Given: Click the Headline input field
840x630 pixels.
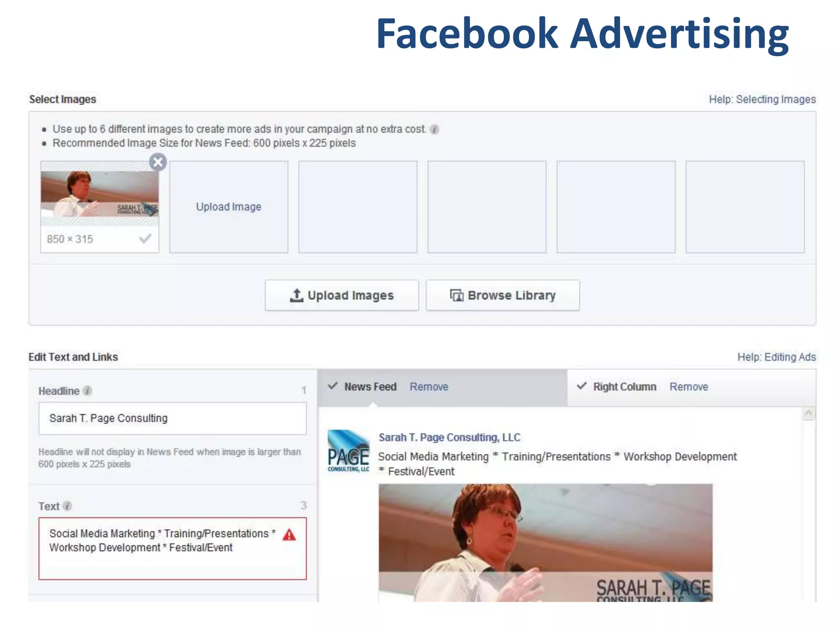Looking at the screenshot, I should (173, 418).
